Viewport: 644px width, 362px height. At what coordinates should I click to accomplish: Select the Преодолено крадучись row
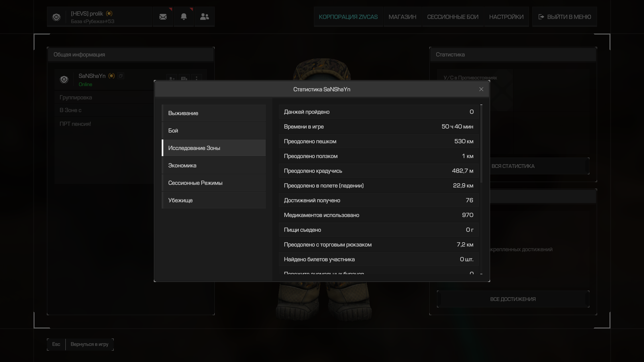[x=379, y=171]
